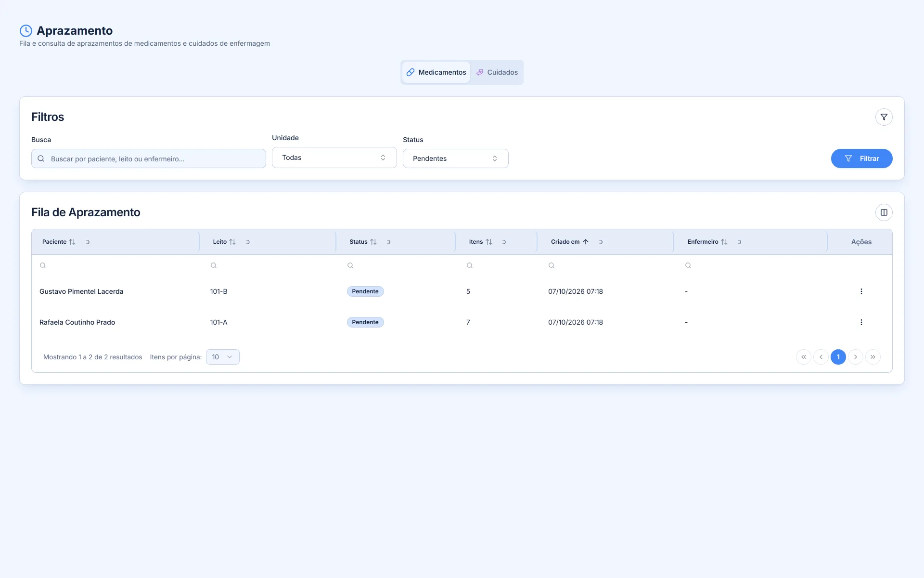This screenshot has width=924, height=578.
Task: Click the Criado em sort arrow
Action: point(586,242)
